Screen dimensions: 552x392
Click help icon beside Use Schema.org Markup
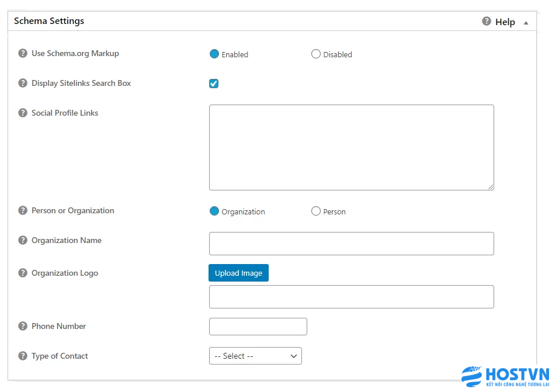coord(23,54)
